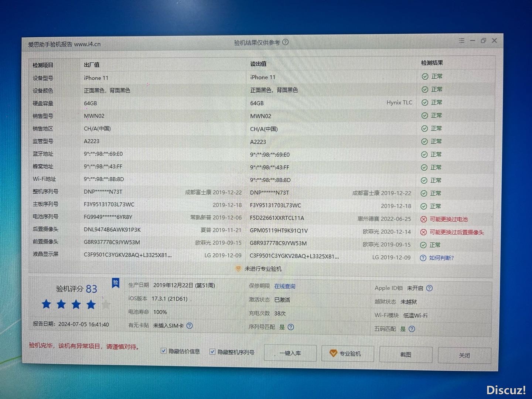Open the 在线查询 warranty link
The height and width of the screenshot is (399, 532).
284,286
